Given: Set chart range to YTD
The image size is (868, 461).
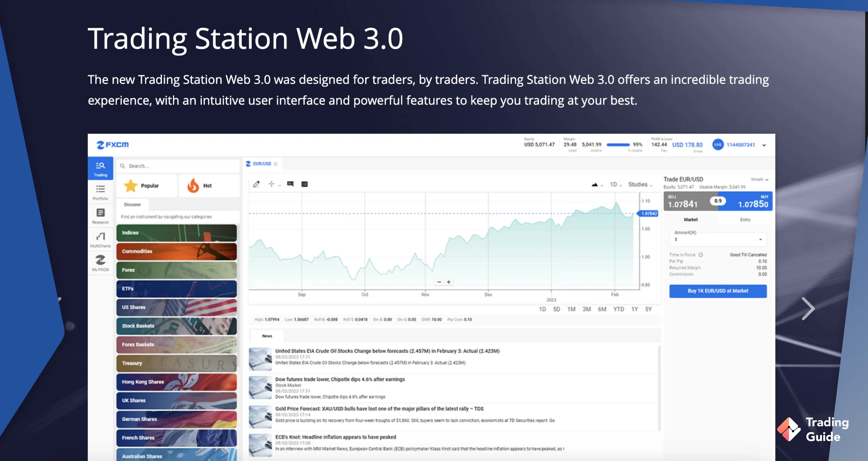Looking at the screenshot, I should point(619,309).
